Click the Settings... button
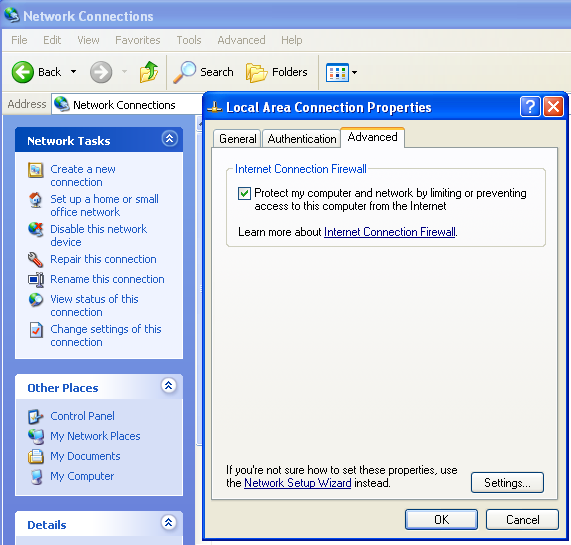Screen dimensions: 571x545 (x=507, y=483)
